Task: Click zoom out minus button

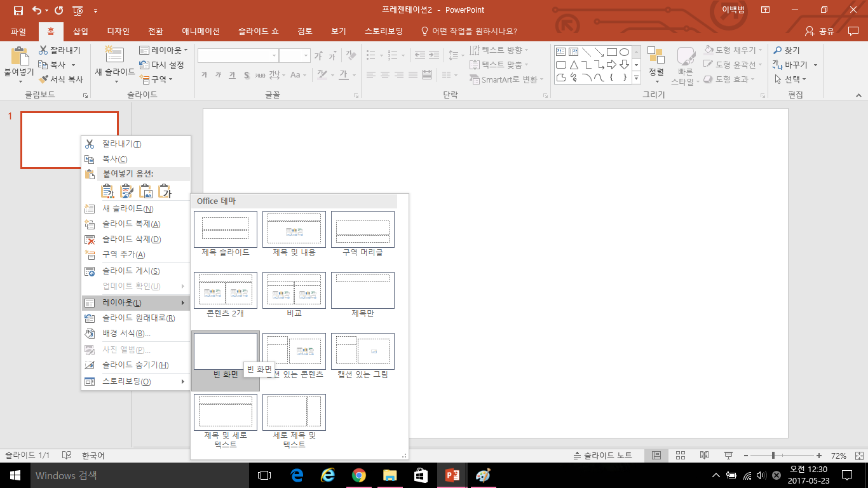Action: pyautogui.click(x=745, y=456)
